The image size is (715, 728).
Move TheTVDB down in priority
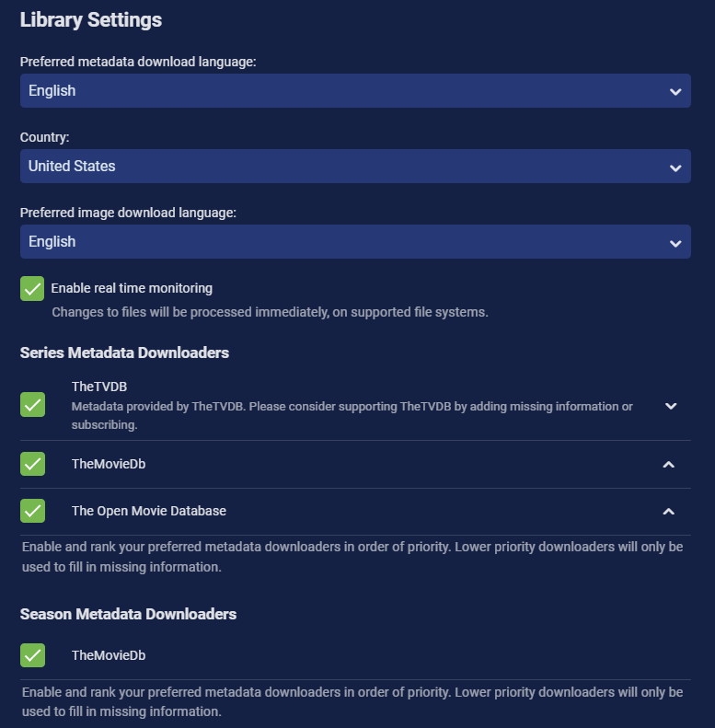[x=671, y=406]
